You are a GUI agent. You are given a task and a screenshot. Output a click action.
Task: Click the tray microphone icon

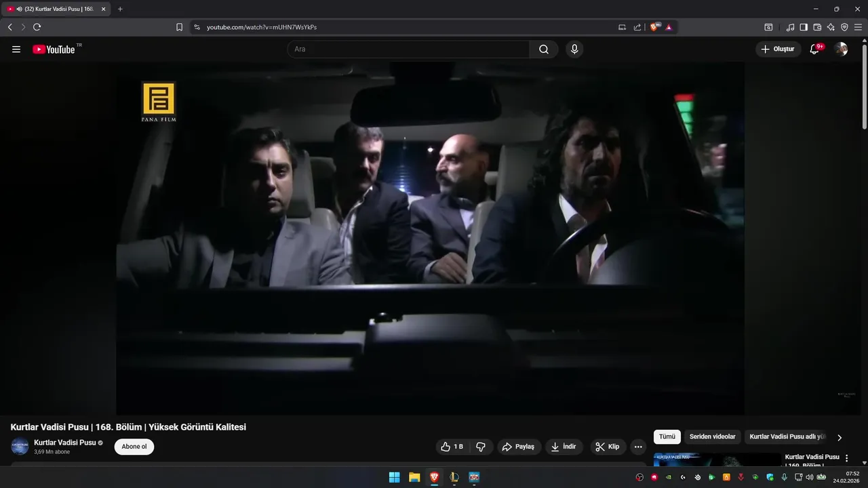(785, 477)
